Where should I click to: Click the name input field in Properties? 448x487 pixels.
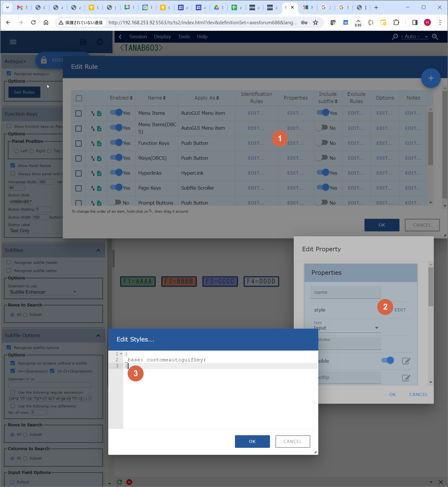pyautogui.click(x=345, y=292)
